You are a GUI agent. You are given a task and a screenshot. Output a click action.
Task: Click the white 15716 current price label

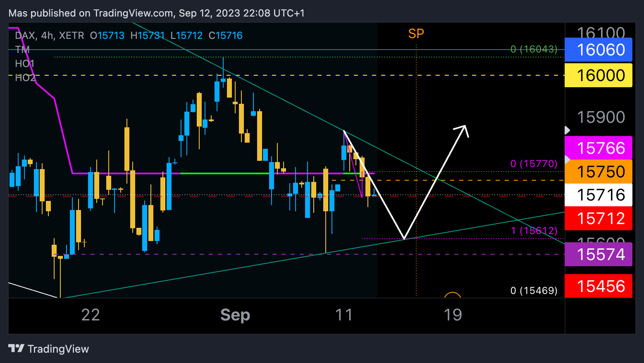599,195
